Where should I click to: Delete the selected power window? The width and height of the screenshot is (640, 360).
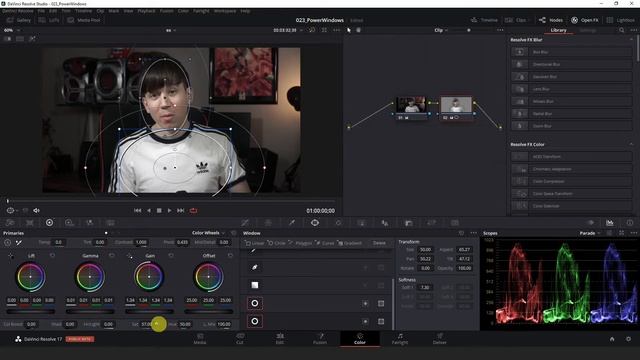pyautogui.click(x=379, y=243)
